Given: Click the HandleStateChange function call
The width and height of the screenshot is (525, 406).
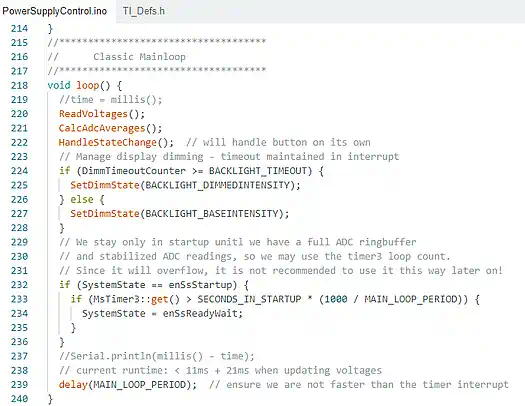Looking at the screenshot, I should tap(116, 143).
